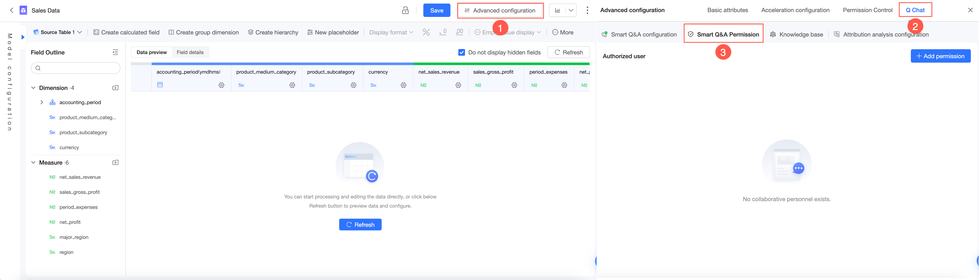Click the Add permission button
The height and width of the screenshot is (280, 980).
coord(940,56)
